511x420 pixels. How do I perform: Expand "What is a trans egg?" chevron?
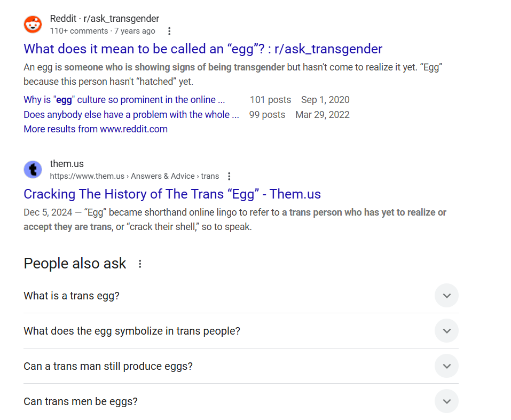[x=446, y=296]
